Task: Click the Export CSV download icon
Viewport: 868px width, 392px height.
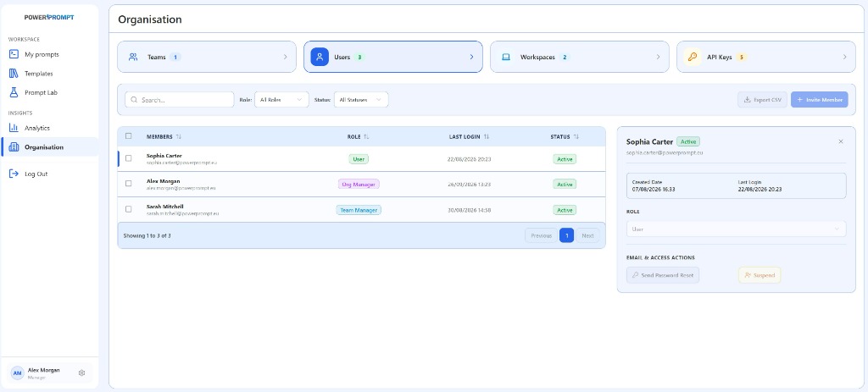Action: click(748, 100)
